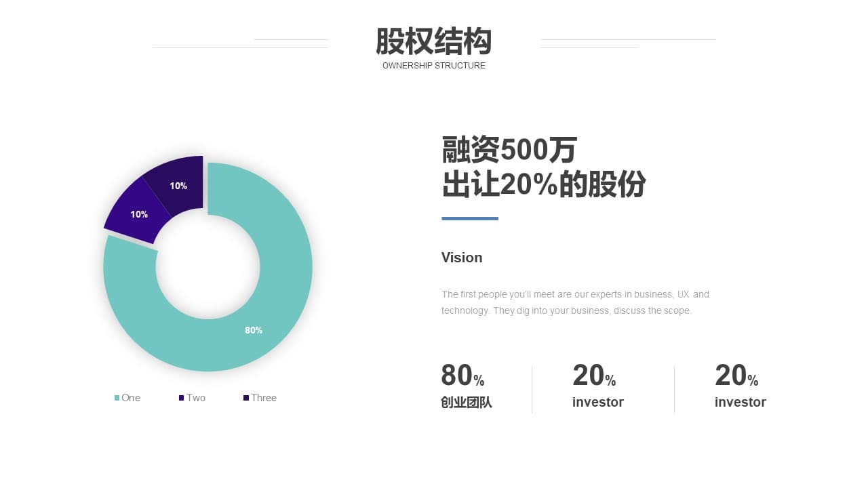Click the 80% label on donut chart
The width and height of the screenshot is (868, 488).
(x=254, y=330)
